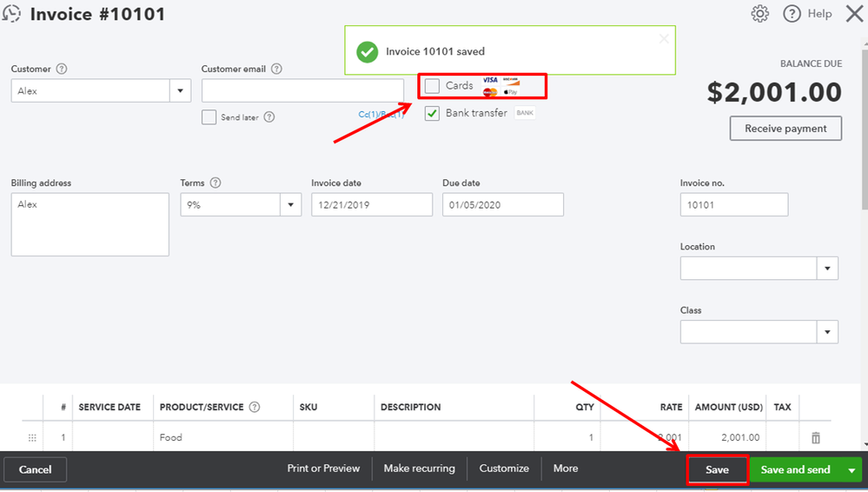Screen dimensions: 868x492
Task: Click the Receive payment button
Action: [785, 129]
